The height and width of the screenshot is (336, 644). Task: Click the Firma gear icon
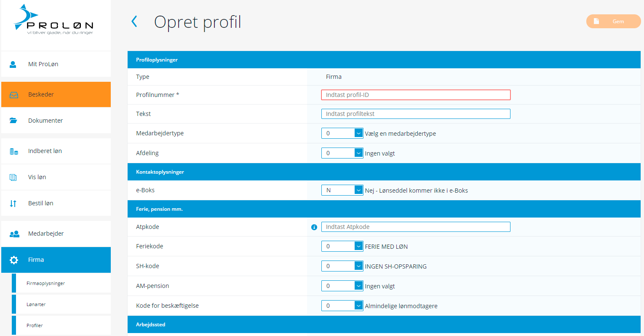14,260
